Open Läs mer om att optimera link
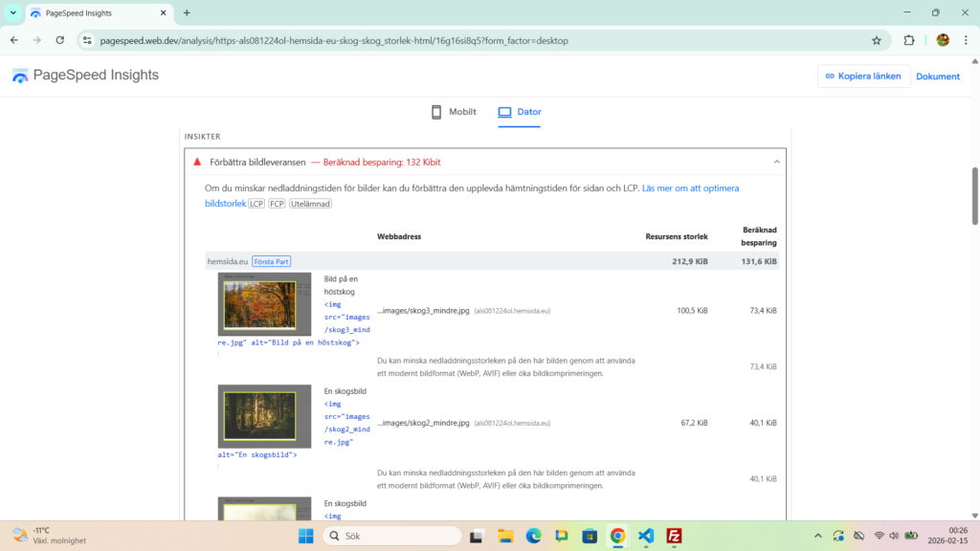 click(x=690, y=188)
